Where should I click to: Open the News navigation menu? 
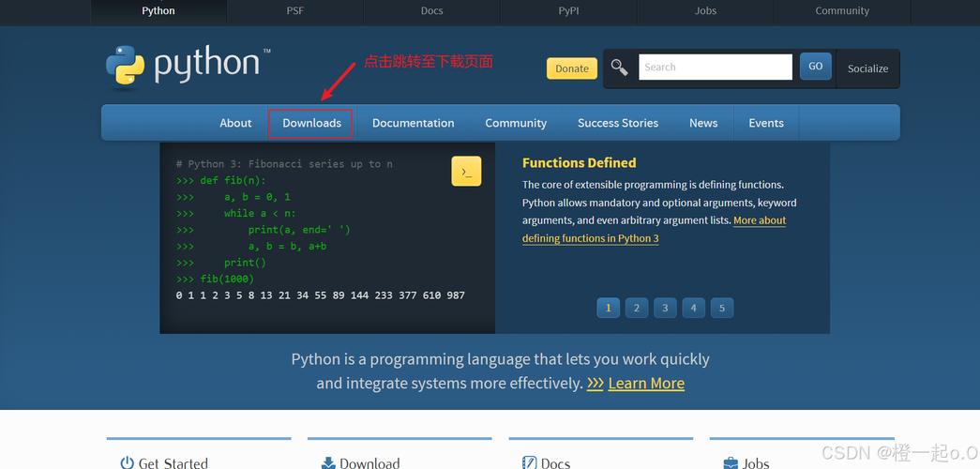[x=703, y=123]
